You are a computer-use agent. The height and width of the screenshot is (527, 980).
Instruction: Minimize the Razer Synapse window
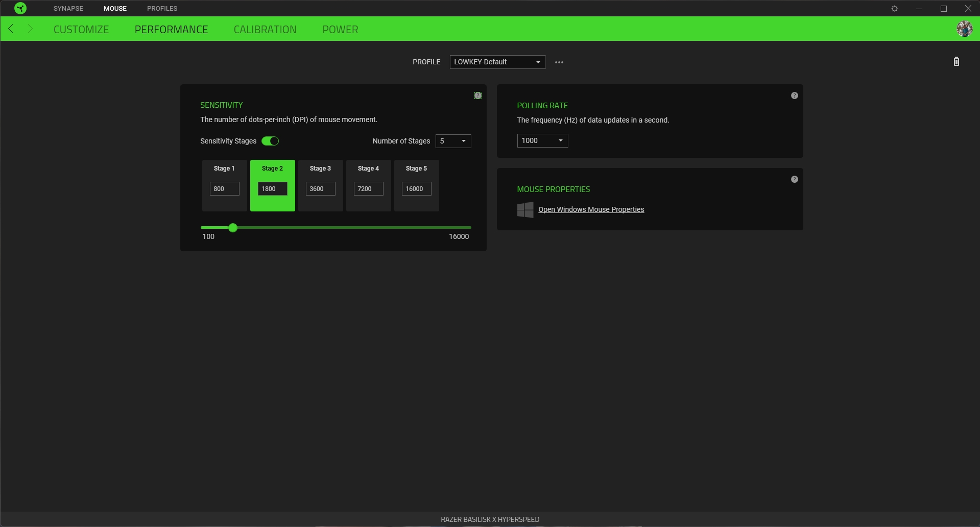tap(919, 9)
